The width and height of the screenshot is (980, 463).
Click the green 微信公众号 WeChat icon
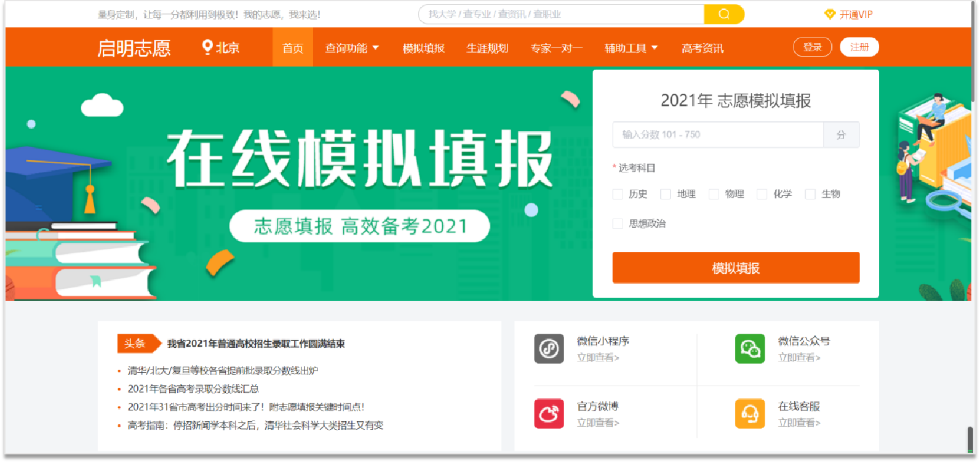click(x=749, y=349)
